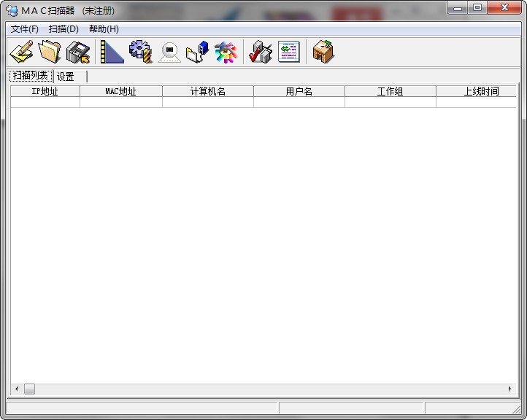Switch to the 设置 tab
The height and width of the screenshot is (420, 527).
[70, 77]
